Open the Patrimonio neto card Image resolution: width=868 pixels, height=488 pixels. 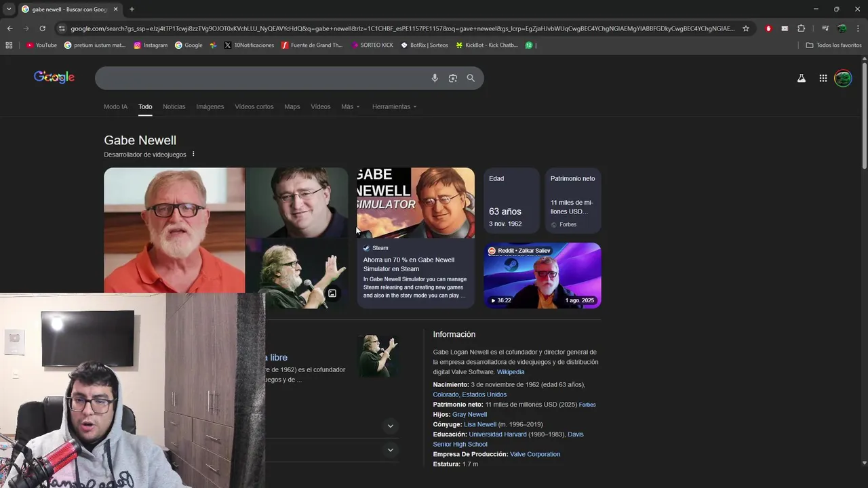[x=573, y=201]
